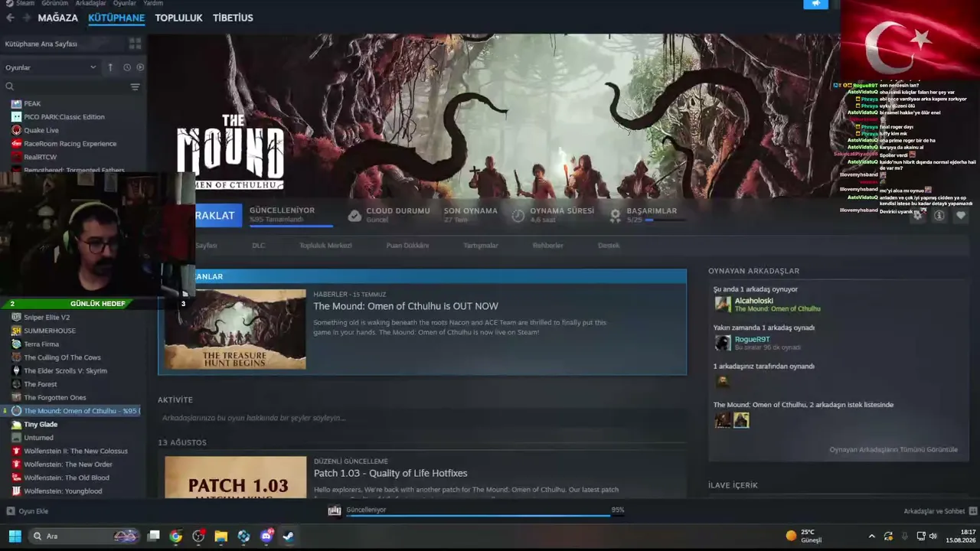
Task: Click Kütüphane Ana Sayfası link
Action: tap(41, 44)
